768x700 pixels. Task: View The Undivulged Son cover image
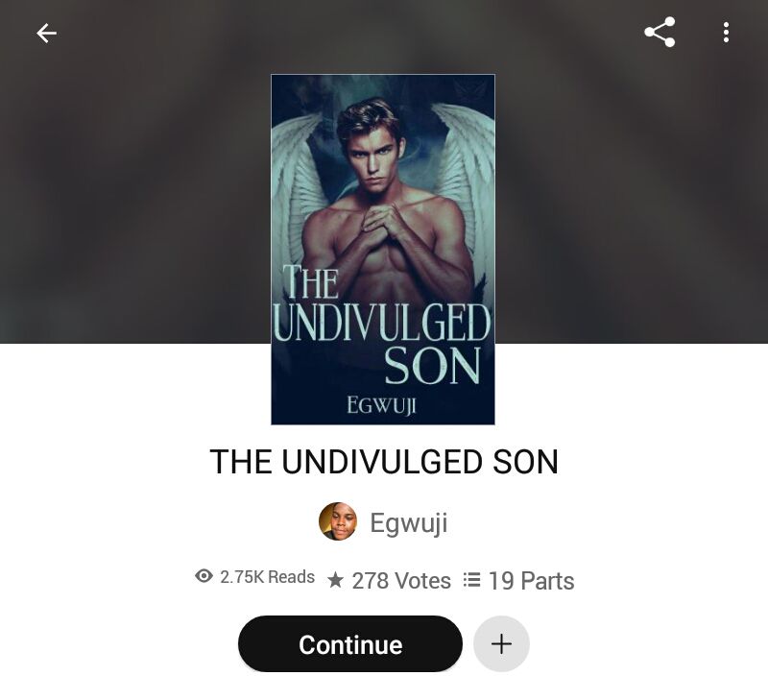(383, 250)
